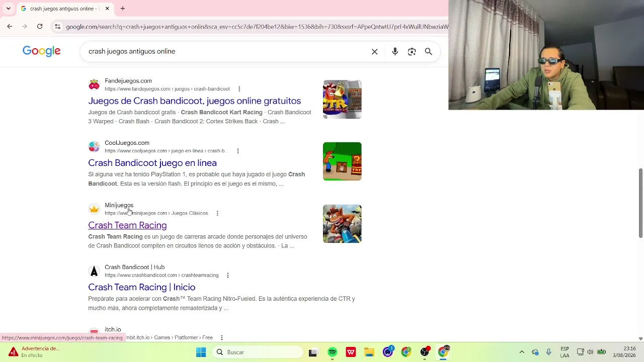The height and width of the screenshot is (362, 644).
Task: Click the 'Crash Bandicoot | Hub' site name
Action: [x=134, y=267]
